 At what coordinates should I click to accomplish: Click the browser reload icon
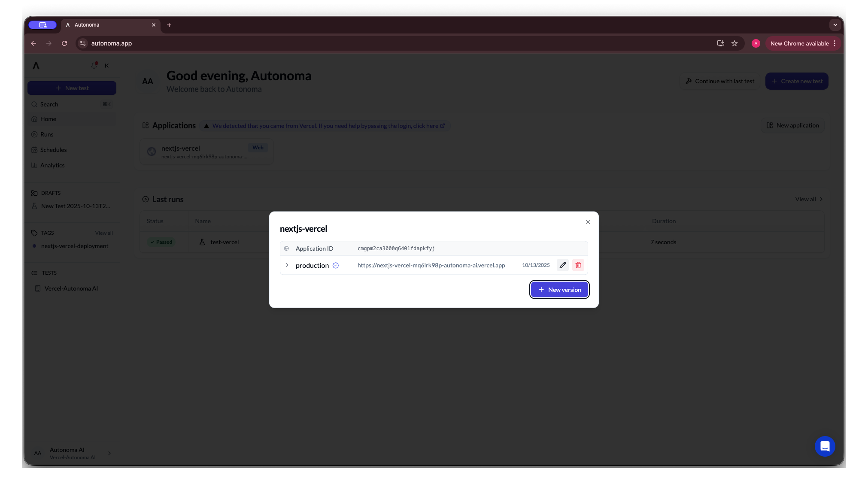click(x=64, y=43)
